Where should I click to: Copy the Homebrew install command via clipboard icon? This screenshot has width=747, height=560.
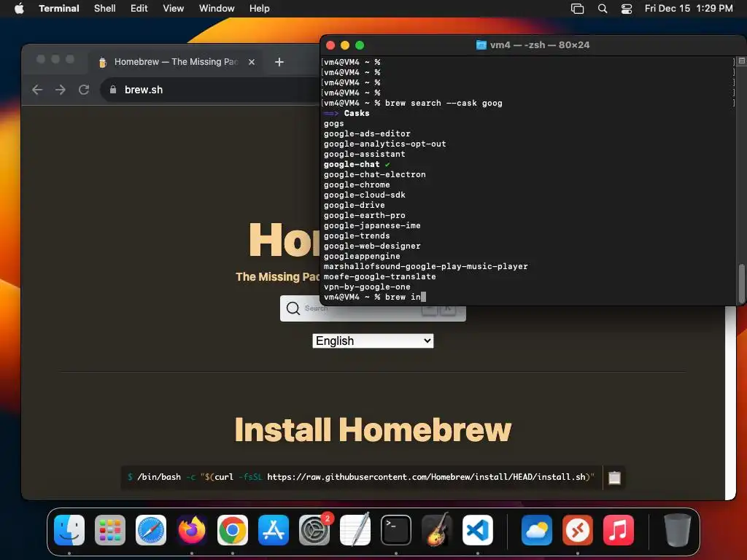click(614, 478)
